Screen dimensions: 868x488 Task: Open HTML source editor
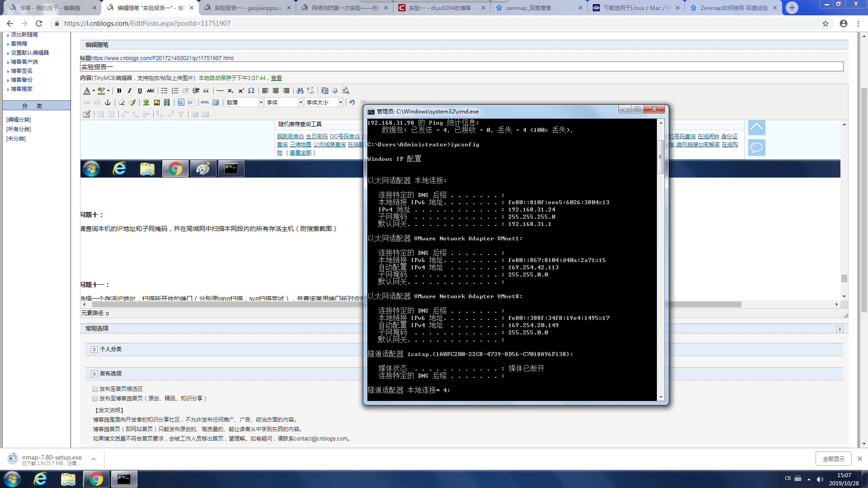(x=205, y=102)
